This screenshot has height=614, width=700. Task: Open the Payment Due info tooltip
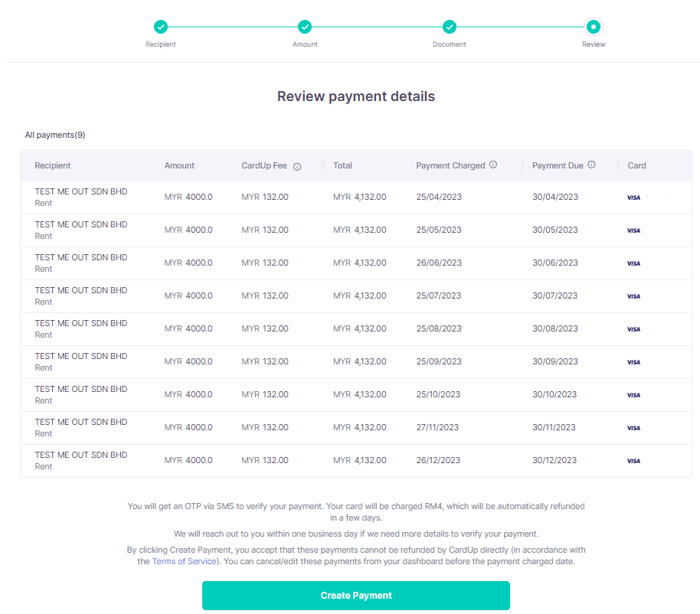[x=590, y=165]
